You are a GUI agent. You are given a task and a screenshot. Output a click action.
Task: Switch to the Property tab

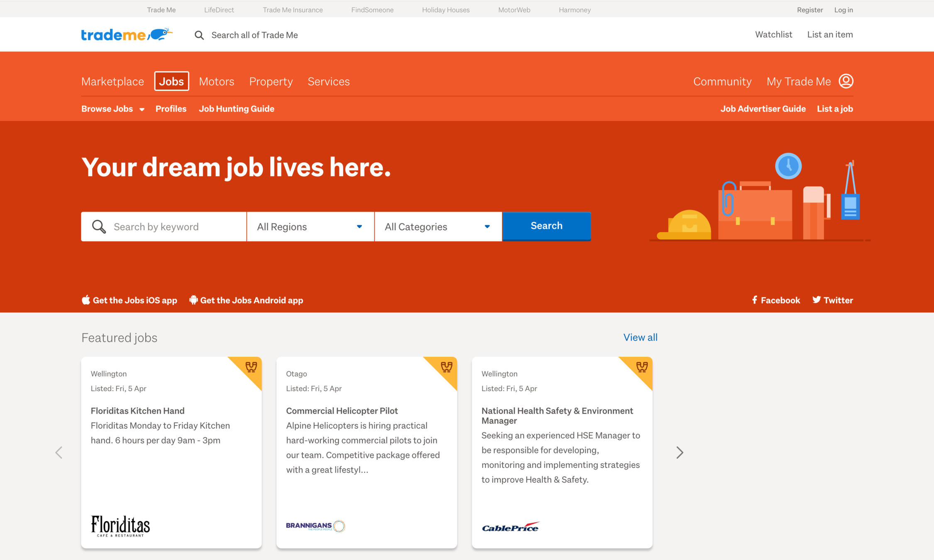pyautogui.click(x=271, y=81)
